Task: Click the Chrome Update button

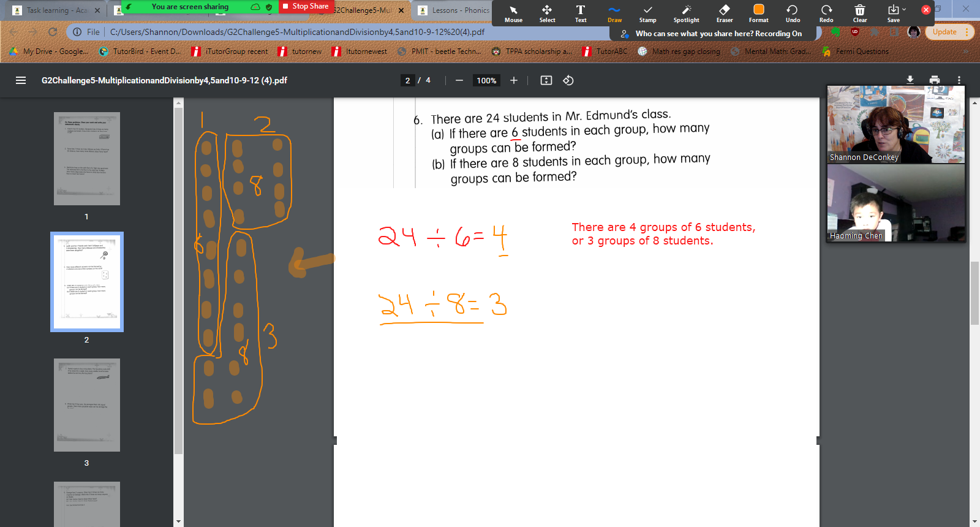Action: pyautogui.click(x=944, y=32)
